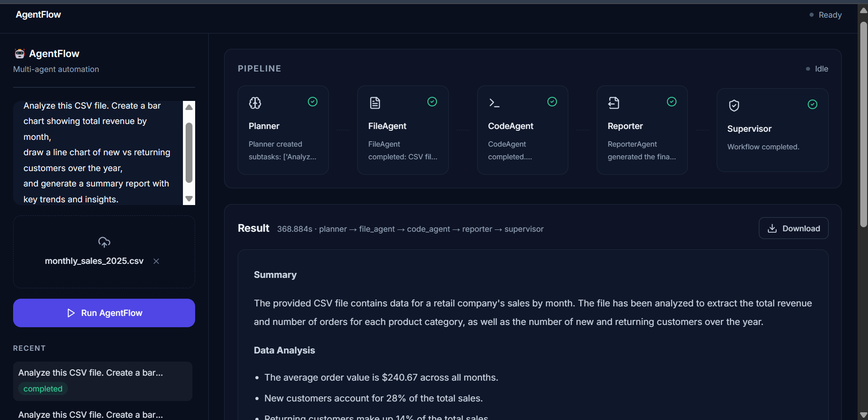
Task: Click the Supervisor shield icon
Action: tap(734, 105)
